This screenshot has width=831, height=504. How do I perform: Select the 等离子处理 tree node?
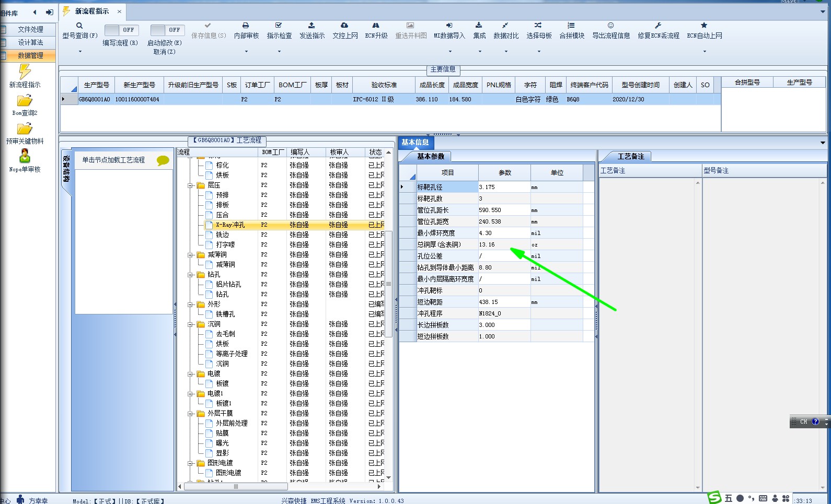(x=232, y=354)
